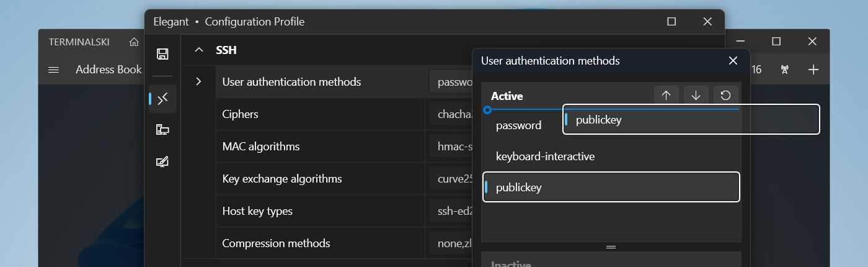This screenshot has height=267, width=868.
Task: Collapse the SSH section chevron
Action: (x=198, y=50)
